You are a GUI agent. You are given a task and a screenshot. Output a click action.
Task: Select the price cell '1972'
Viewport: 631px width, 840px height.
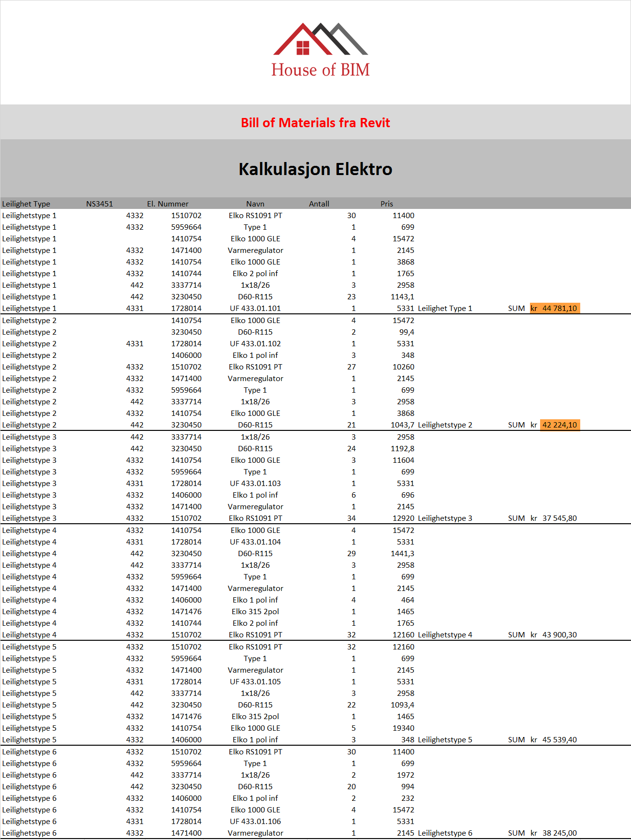click(x=406, y=775)
